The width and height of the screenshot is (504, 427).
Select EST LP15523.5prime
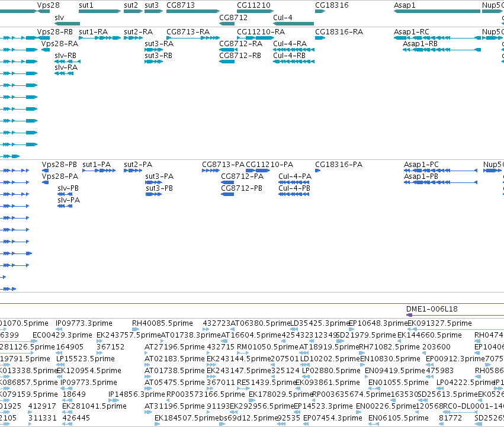click(85, 359)
